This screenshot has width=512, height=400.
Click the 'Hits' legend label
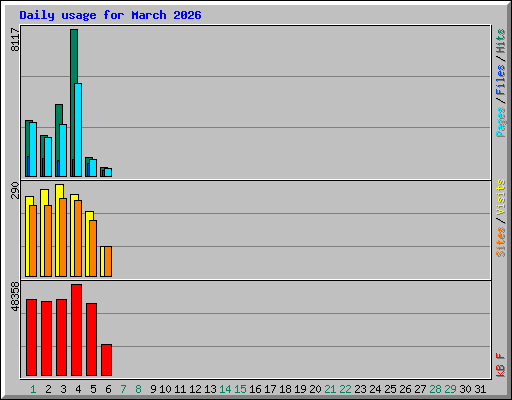[500, 41]
